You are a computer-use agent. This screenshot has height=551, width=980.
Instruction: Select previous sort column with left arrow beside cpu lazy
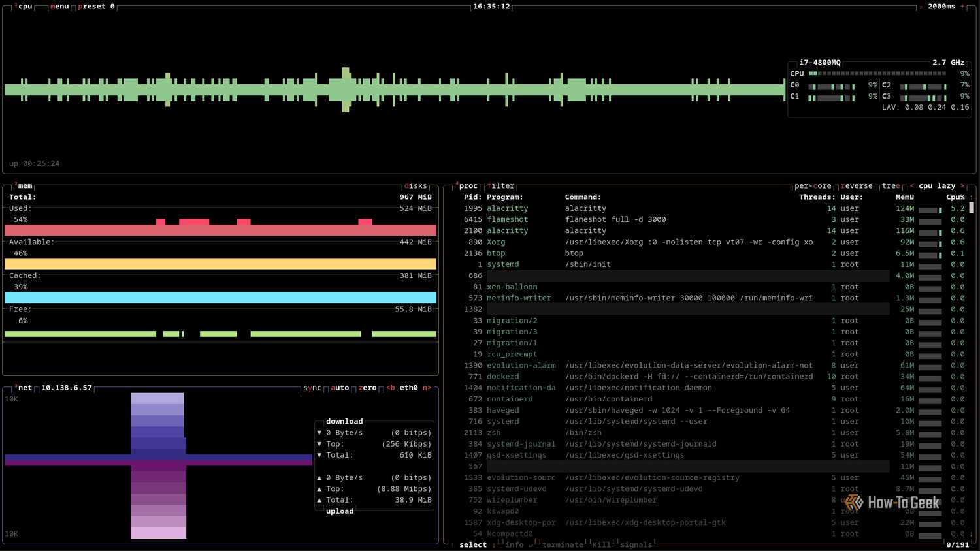912,186
